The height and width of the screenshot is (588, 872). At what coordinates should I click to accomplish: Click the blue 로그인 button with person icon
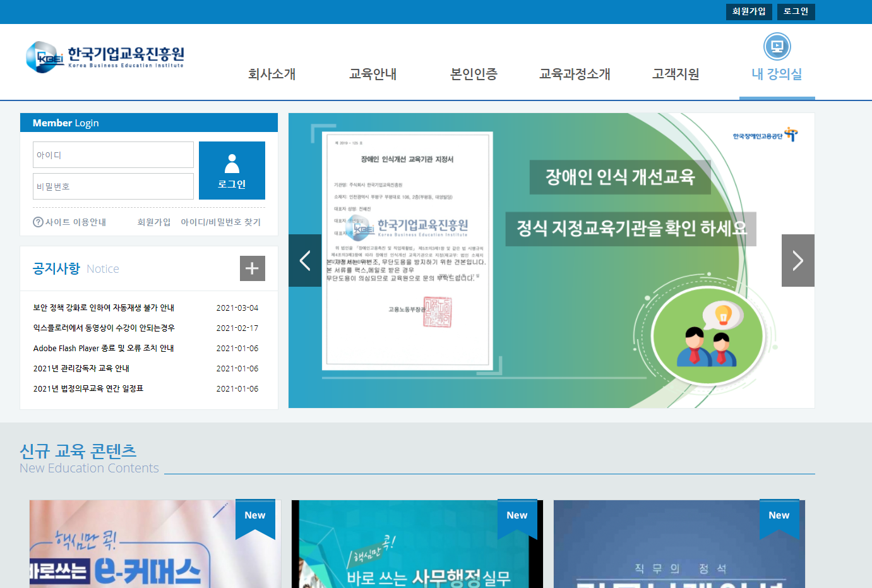[232, 171]
